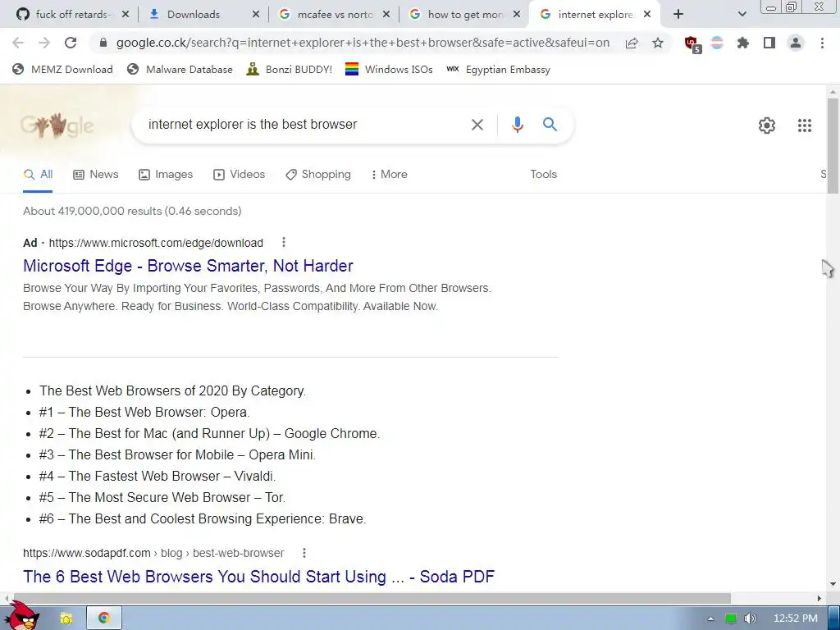Open the Bonzi BUDDY! bookmark

[x=290, y=69]
